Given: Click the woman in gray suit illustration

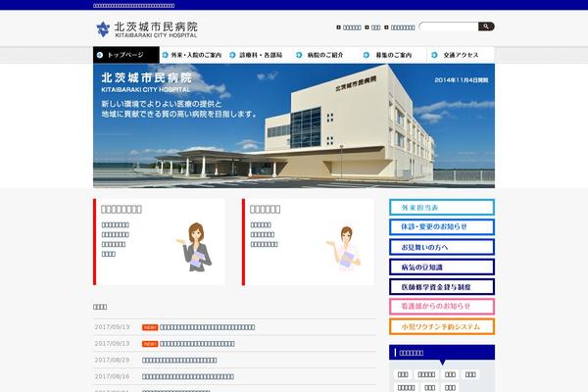Looking at the screenshot, I should pos(195,247).
